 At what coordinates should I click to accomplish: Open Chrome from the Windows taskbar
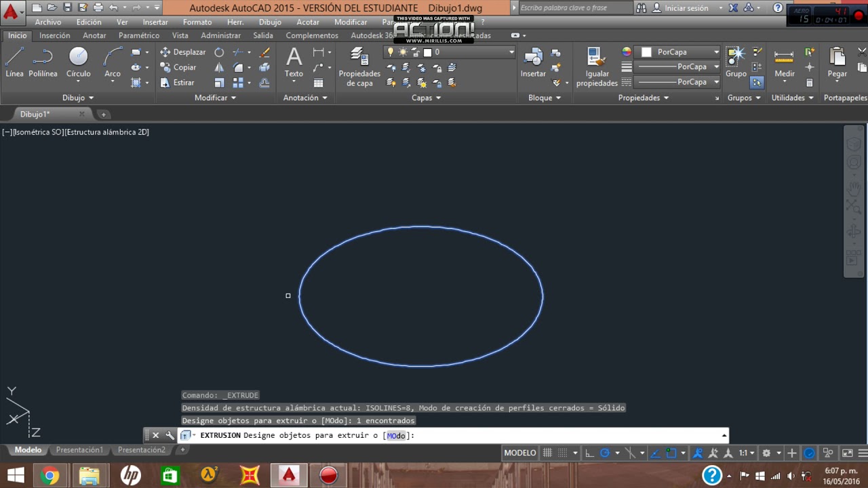[x=49, y=475]
